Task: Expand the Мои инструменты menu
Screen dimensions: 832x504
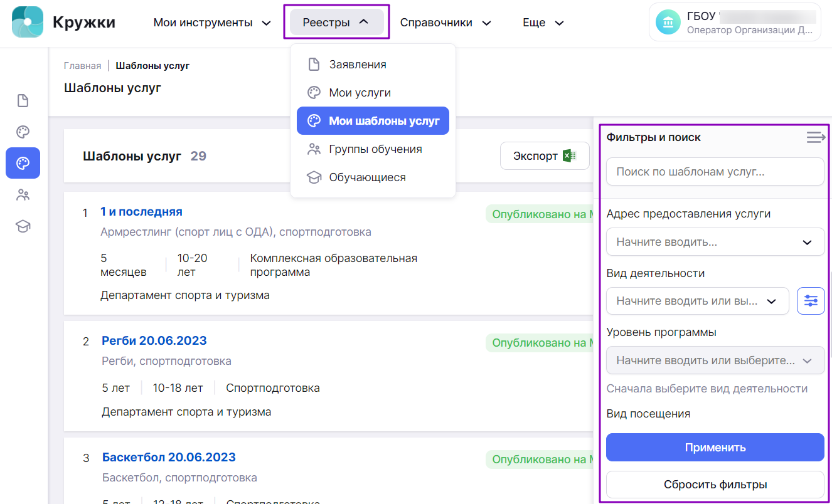Action: [x=212, y=23]
